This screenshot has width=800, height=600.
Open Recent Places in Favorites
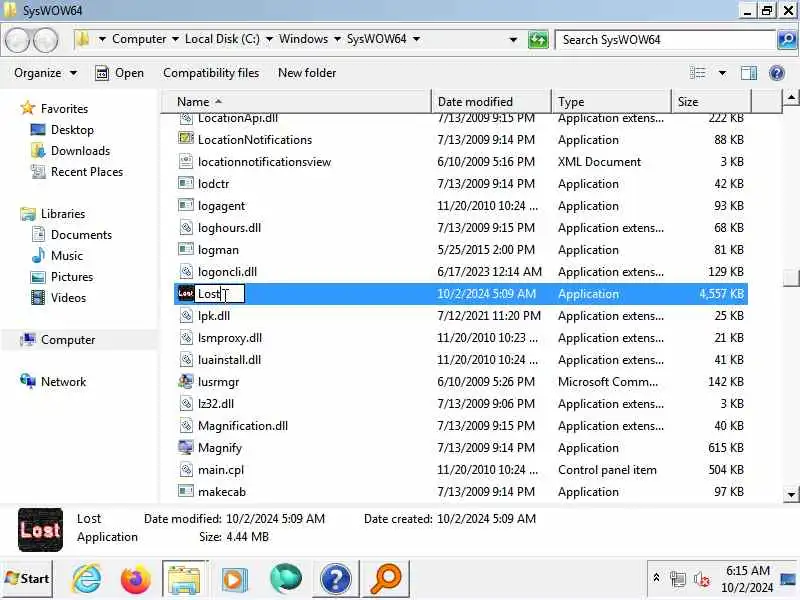tap(87, 171)
